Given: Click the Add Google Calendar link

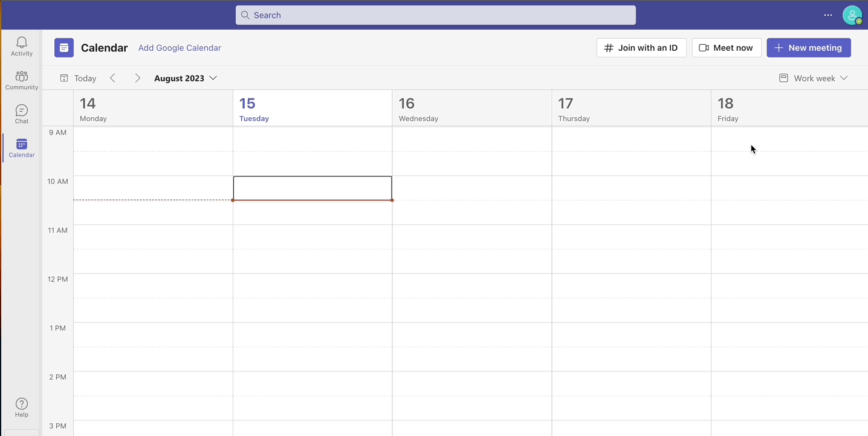Looking at the screenshot, I should (x=179, y=47).
